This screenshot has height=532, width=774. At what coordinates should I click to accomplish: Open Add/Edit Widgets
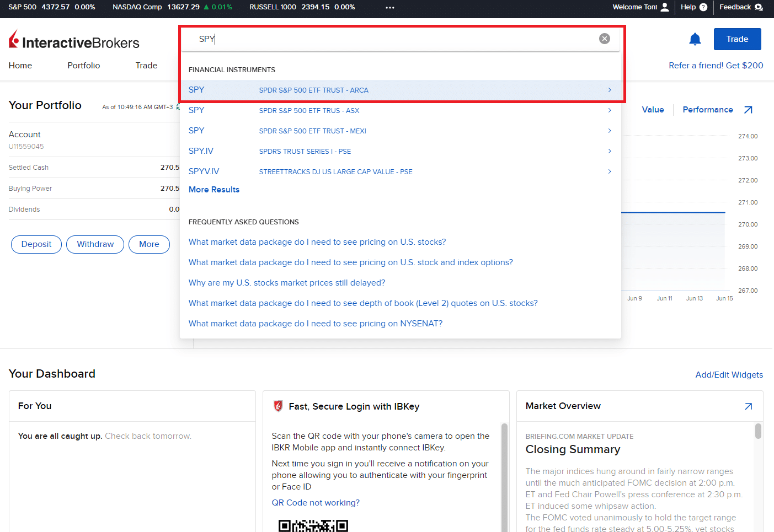click(729, 375)
